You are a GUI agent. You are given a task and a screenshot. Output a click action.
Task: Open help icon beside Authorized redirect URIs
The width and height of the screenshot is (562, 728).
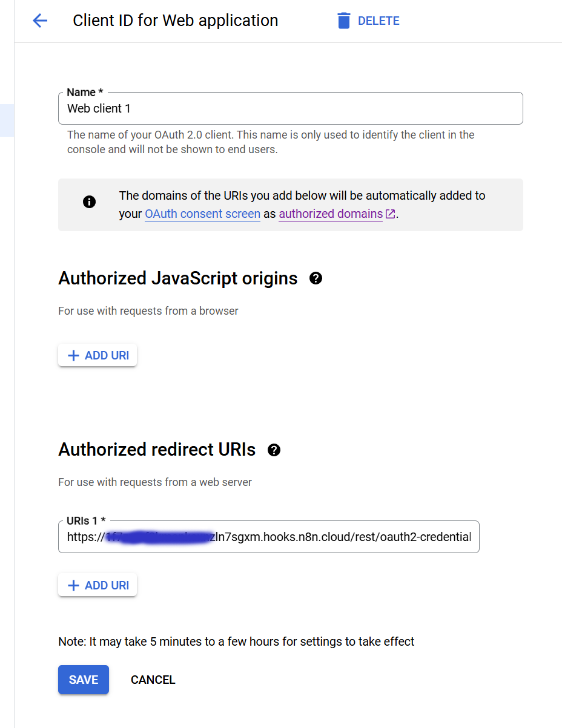(x=274, y=450)
